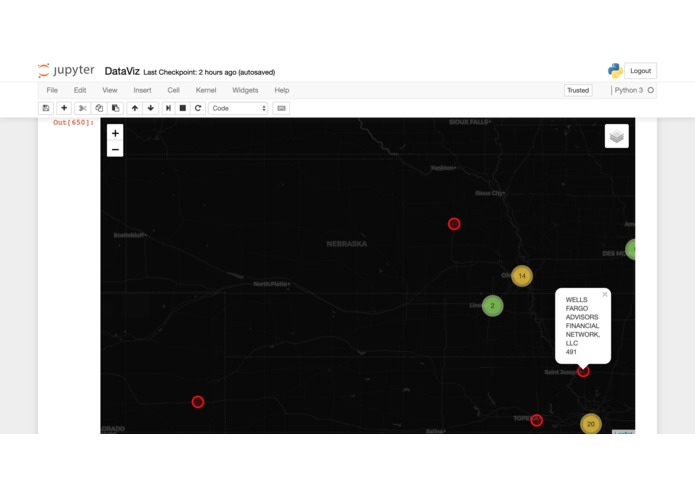
Task: Click the red marker under the popup
Action: 583,371
